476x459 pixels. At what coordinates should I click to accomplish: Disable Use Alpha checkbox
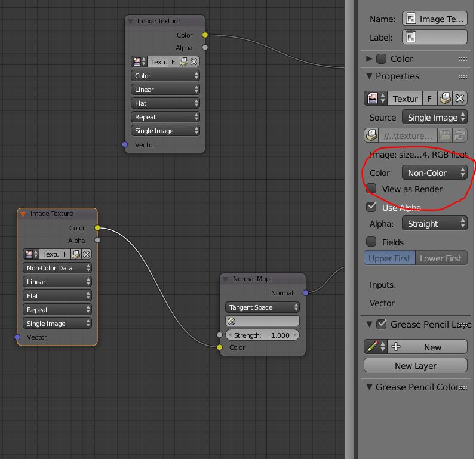pyautogui.click(x=371, y=207)
